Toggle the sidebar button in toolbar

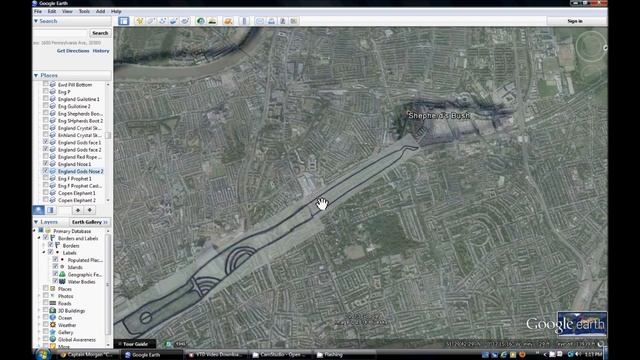[124, 21]
